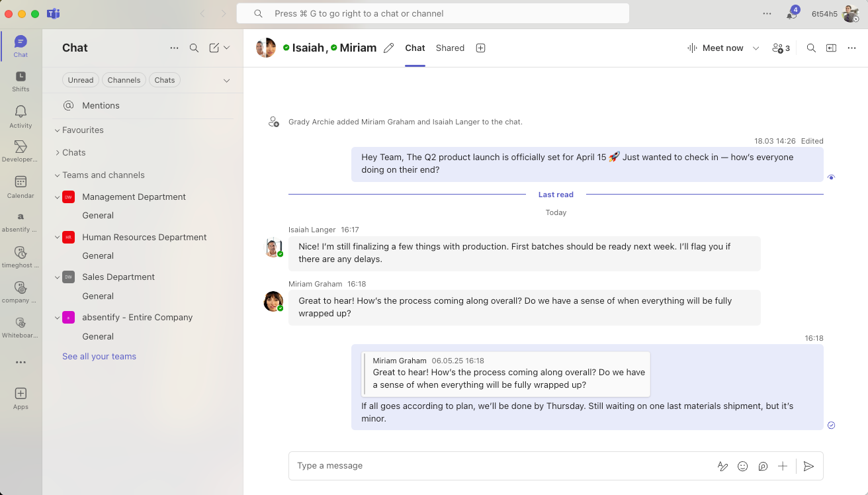View the 3 chat participants
Image resolution: width=868 pixels, height=495 pixels.
[781, 48]
